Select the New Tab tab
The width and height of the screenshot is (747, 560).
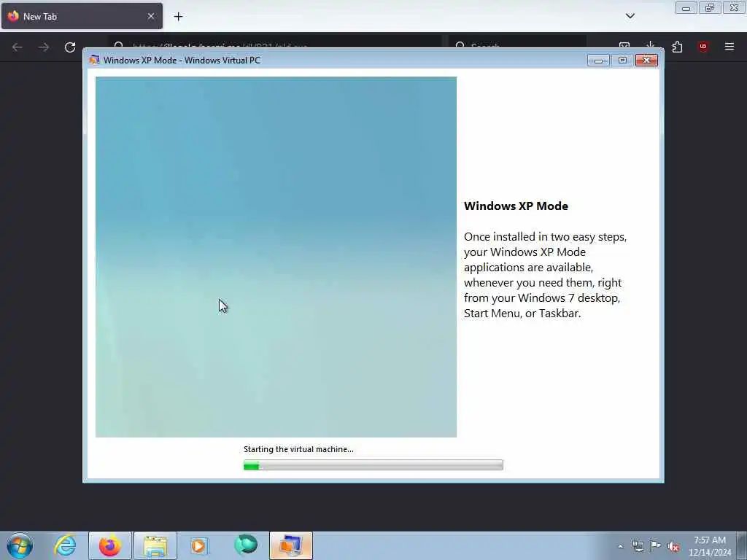click(x=82, y=16)
